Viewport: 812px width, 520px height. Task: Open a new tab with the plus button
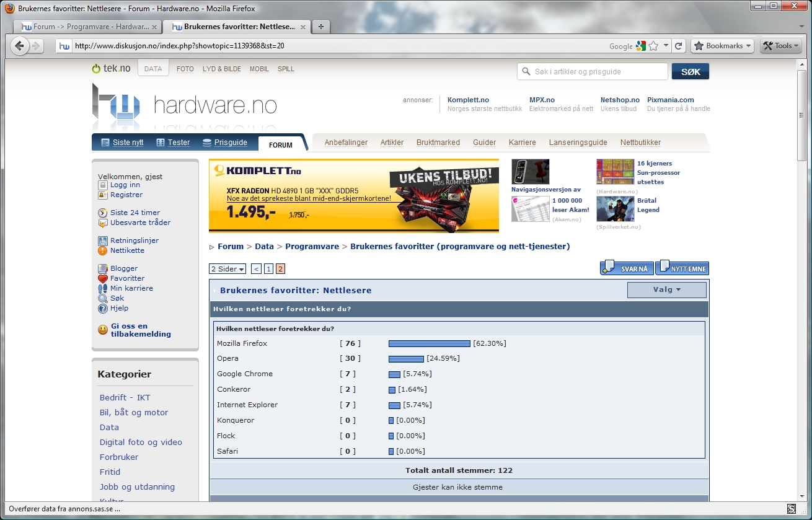tap(320, 27)
